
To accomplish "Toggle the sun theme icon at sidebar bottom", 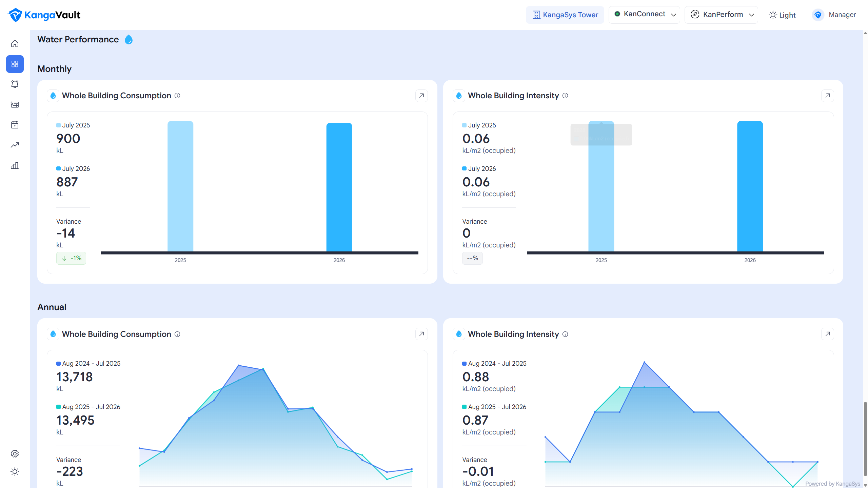I will 15,471.
